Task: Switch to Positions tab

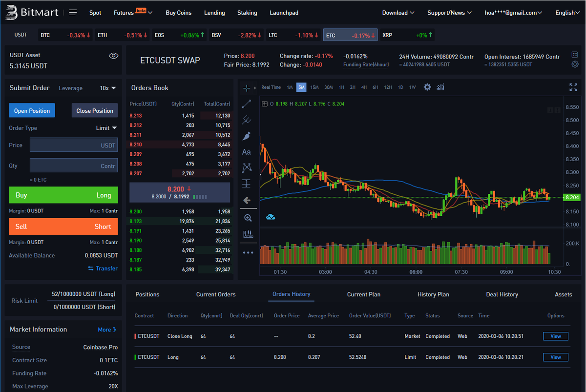Action: pyautogui.click(x=147, y=294)
